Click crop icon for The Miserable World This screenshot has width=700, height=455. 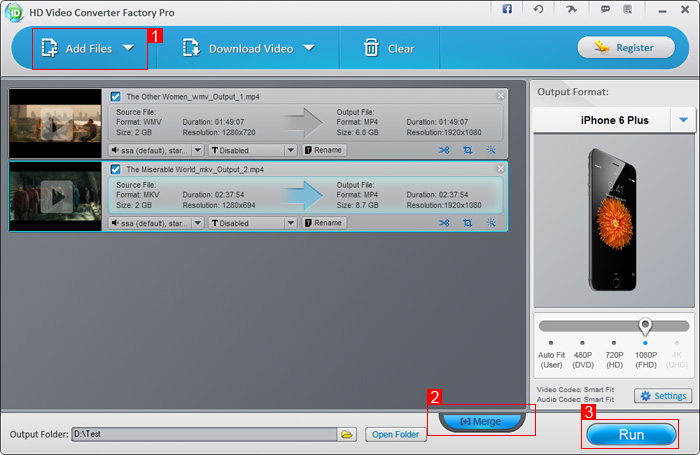pos(467,223)
